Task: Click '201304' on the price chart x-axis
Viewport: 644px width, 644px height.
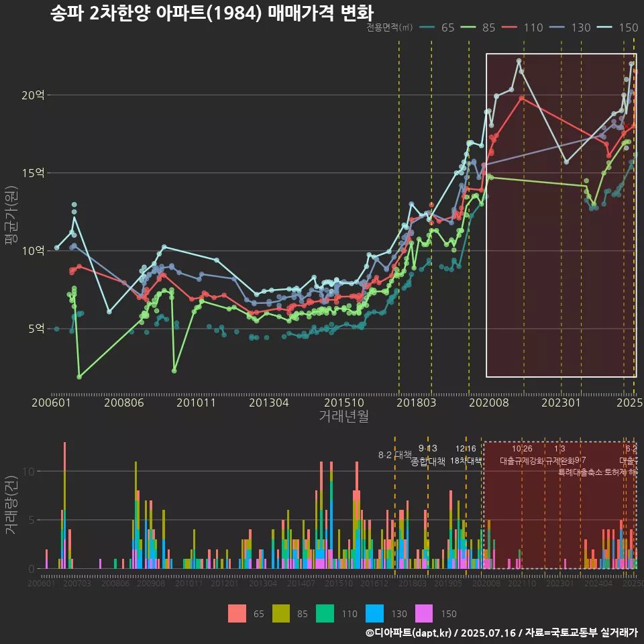Action: (x=268, y=402)
